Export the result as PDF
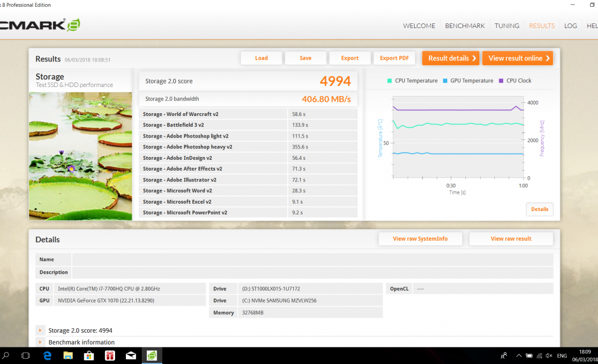 tap(394, 58)
